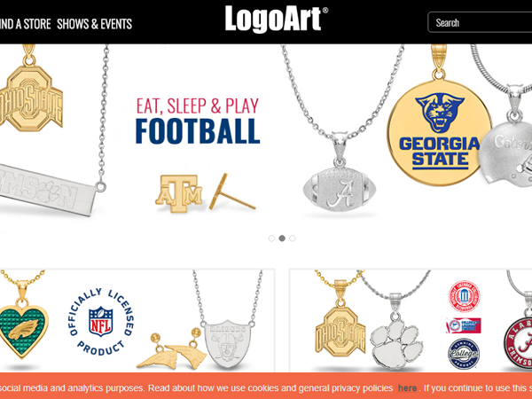Screen dimensions: 532x399
Task: Click the LogoArt logo in header
Action: coord(276,20)
